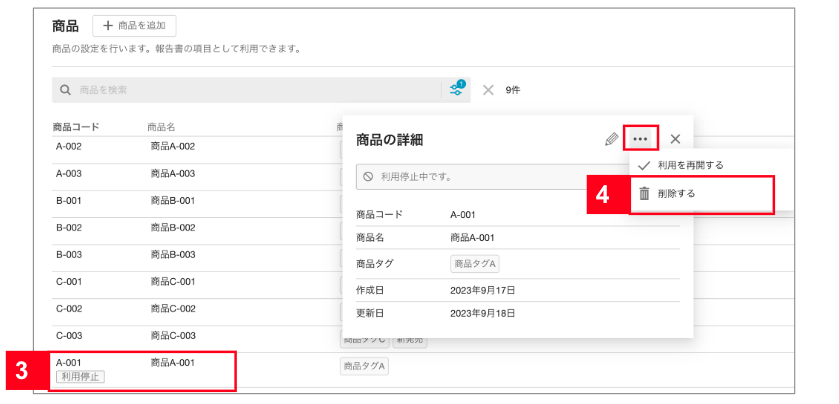The width and height of the screenshot is (839, 404).
Task: Open the three-dot more menu
Action: tap(640, 139)
